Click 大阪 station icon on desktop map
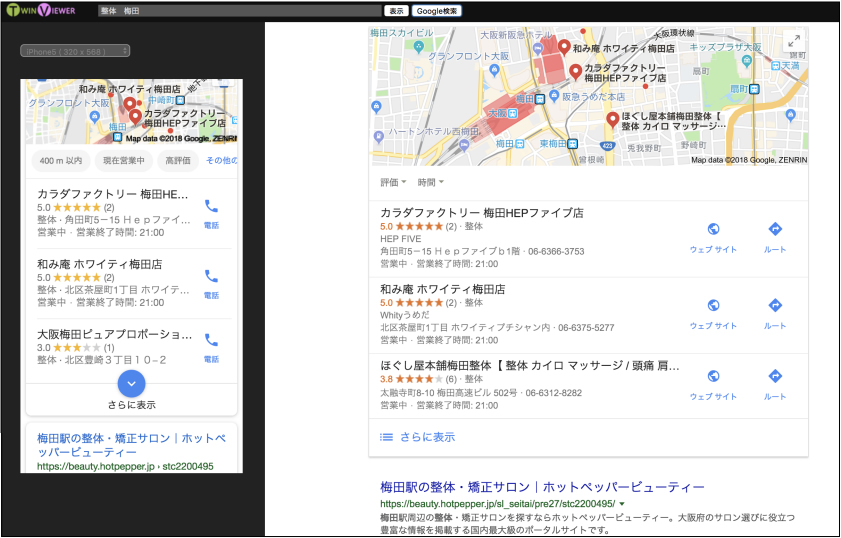 513,113
